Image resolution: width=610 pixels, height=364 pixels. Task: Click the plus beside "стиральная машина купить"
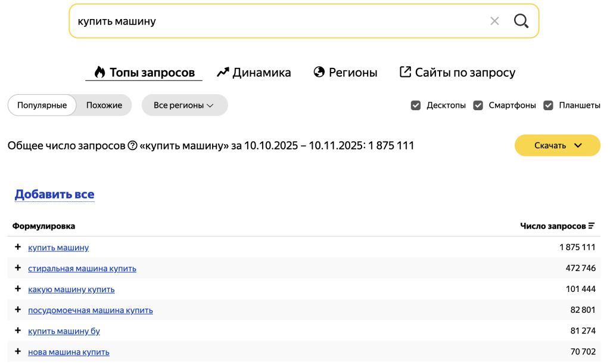pyautogui.click(x=17, y=268)
